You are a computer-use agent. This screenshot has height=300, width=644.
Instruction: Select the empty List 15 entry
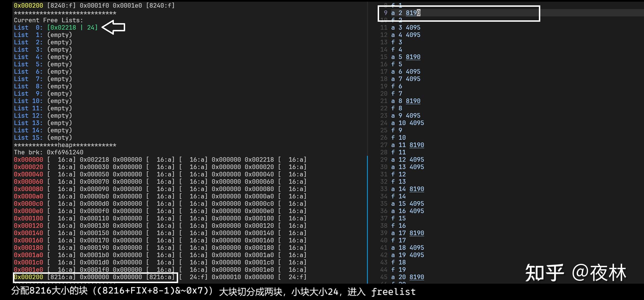click(43, 137)
